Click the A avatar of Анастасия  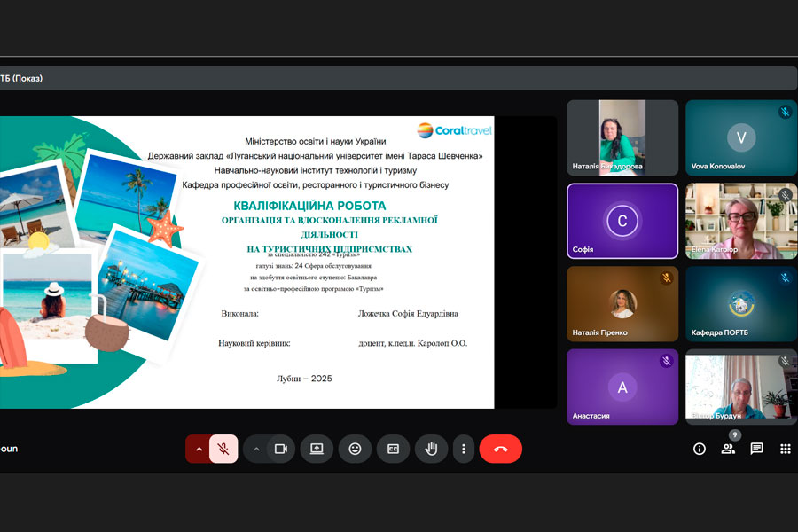(x=622, y=387)
